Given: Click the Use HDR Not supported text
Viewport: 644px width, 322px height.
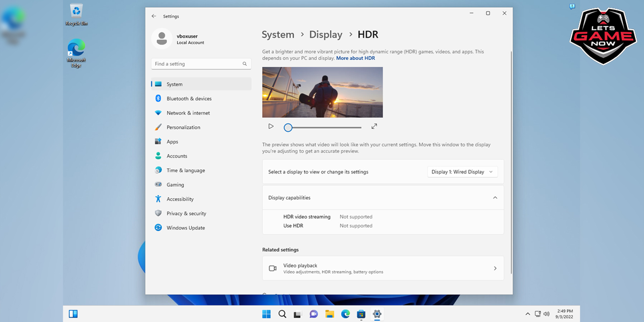Looking at the screenshot, I should click(356, 225).
